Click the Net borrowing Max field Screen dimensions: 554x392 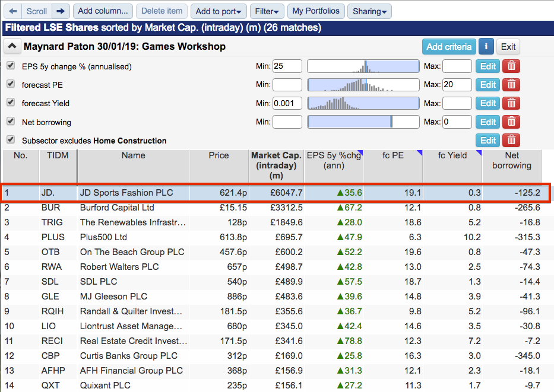pos(457,122)
